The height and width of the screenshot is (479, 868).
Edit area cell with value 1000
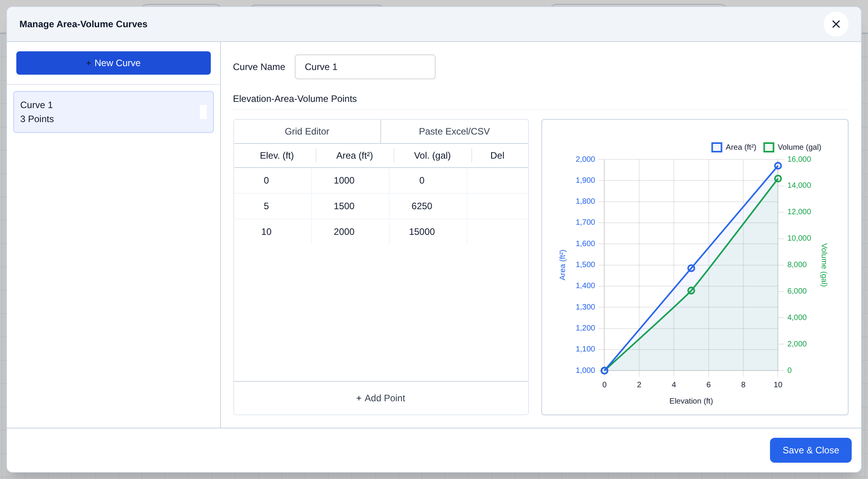point(350,180)
